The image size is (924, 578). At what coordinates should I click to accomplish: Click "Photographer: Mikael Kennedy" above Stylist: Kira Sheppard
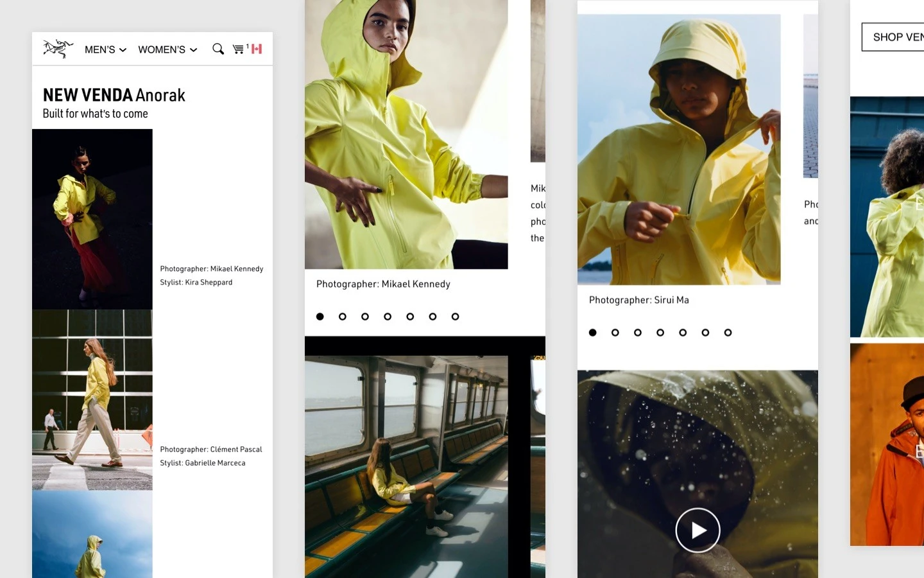tap(212, 269)
